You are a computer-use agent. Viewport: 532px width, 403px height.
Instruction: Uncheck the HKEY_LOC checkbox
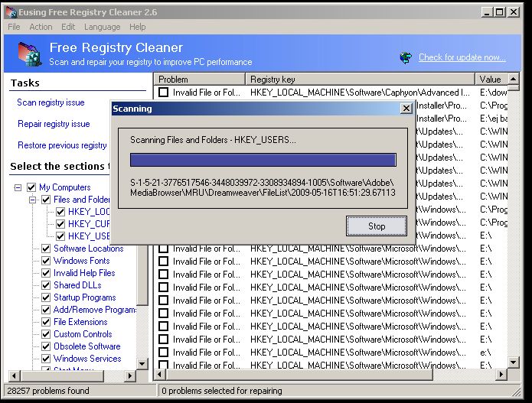60,212
